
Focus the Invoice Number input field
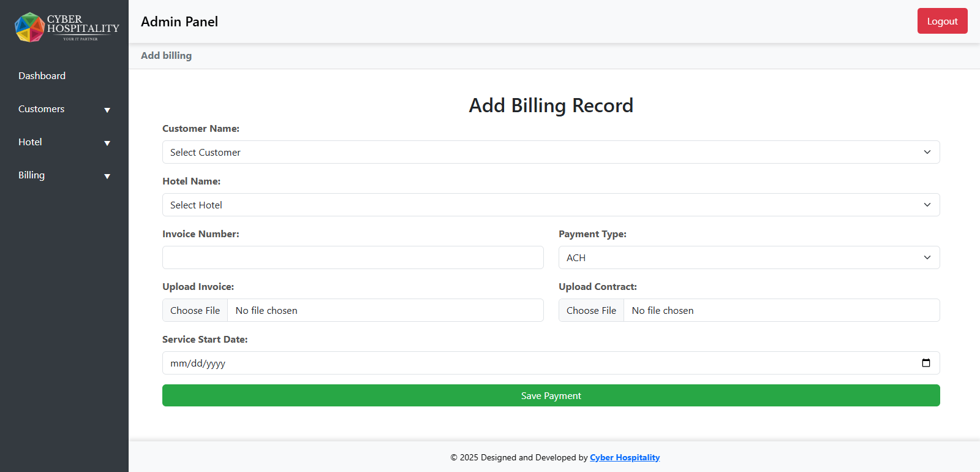[352, 257]
